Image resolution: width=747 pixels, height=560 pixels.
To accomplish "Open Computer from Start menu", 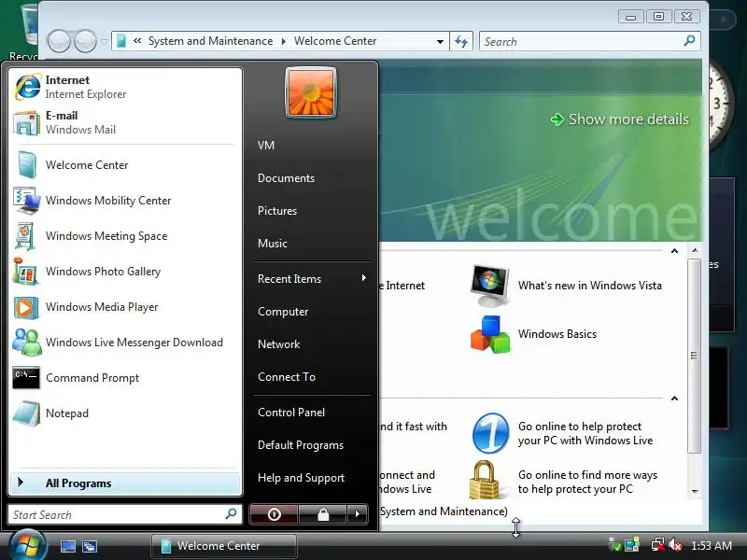I will click(312, 312).
